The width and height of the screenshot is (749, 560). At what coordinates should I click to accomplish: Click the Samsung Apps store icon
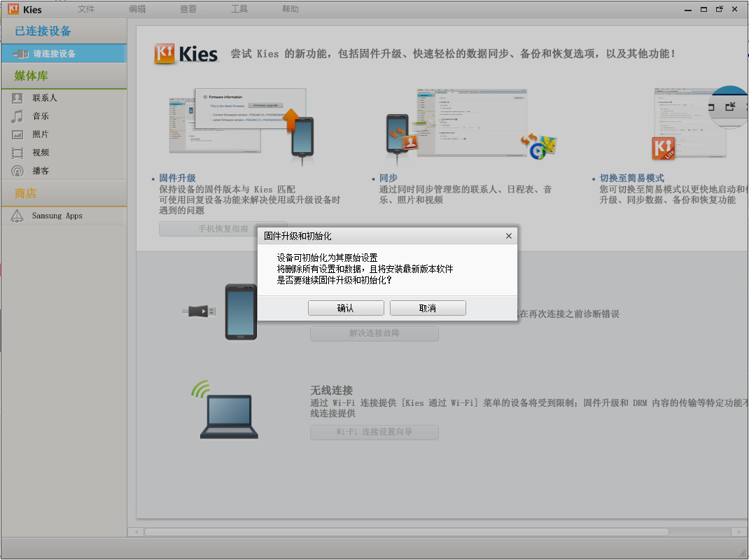17,216
